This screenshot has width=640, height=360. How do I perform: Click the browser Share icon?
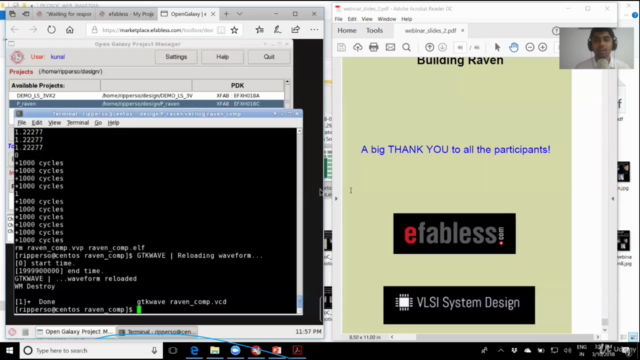click(x=296, y=29)
